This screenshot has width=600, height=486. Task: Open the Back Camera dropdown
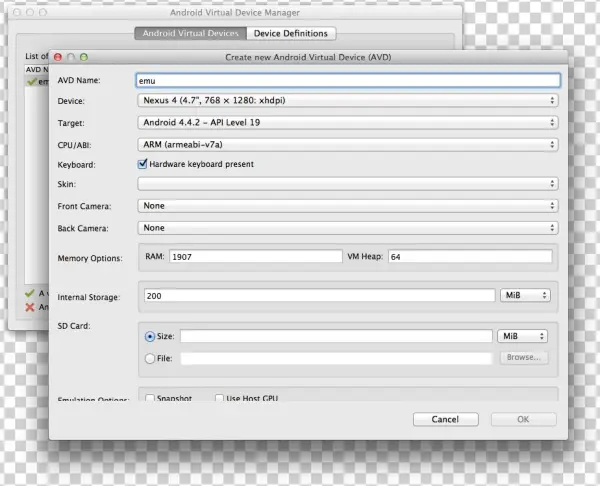click(347, 228)
